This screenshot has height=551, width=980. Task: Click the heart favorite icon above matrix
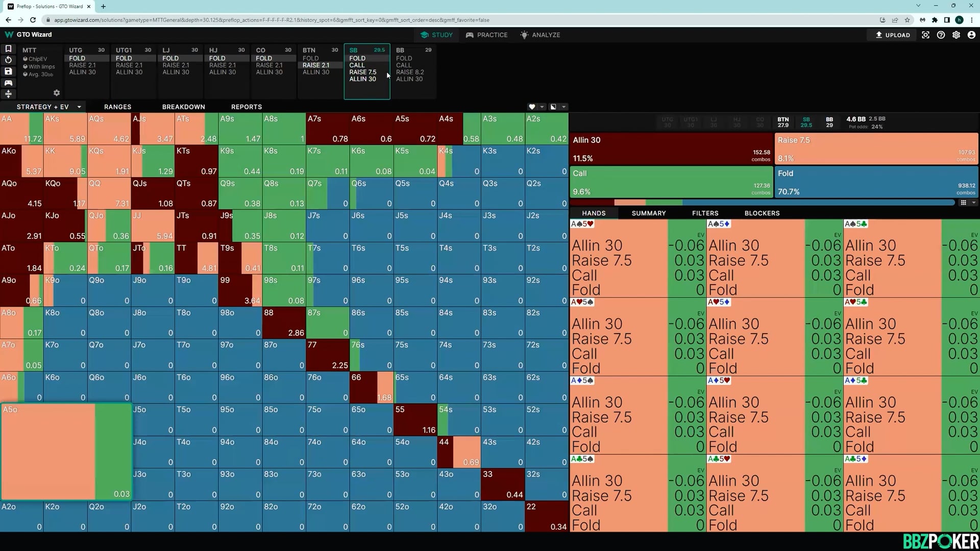click(x=532, y=107)
